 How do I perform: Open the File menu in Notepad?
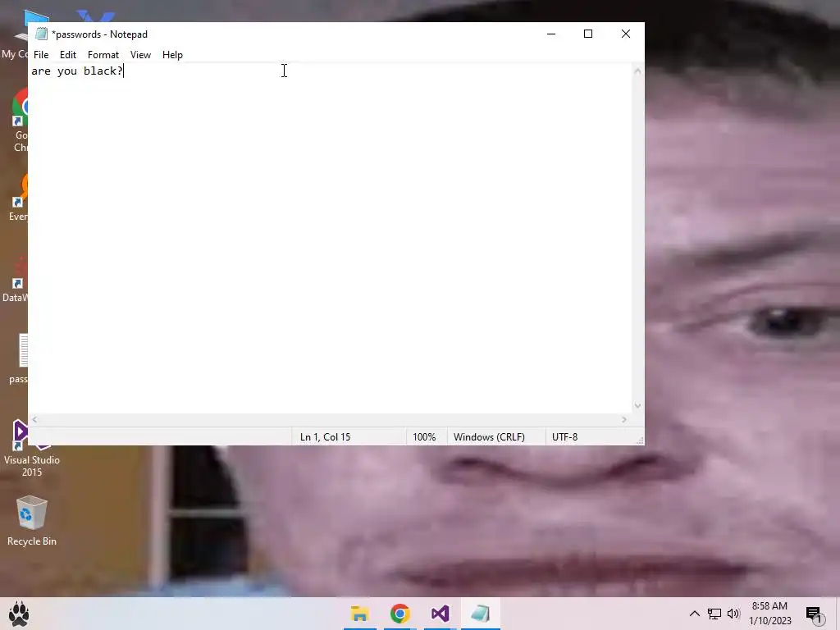(x=41, y=55)
